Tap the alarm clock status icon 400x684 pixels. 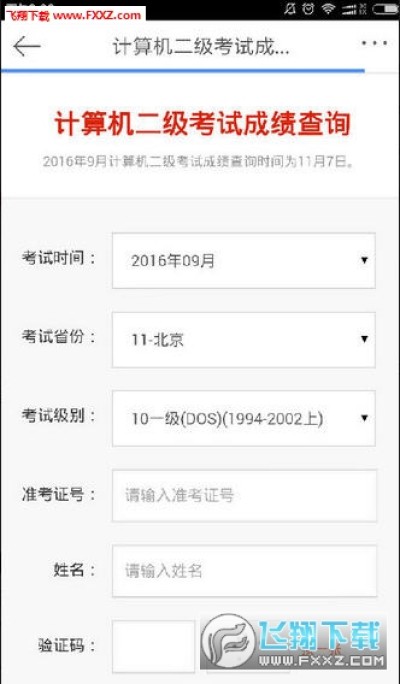point(308,8)
